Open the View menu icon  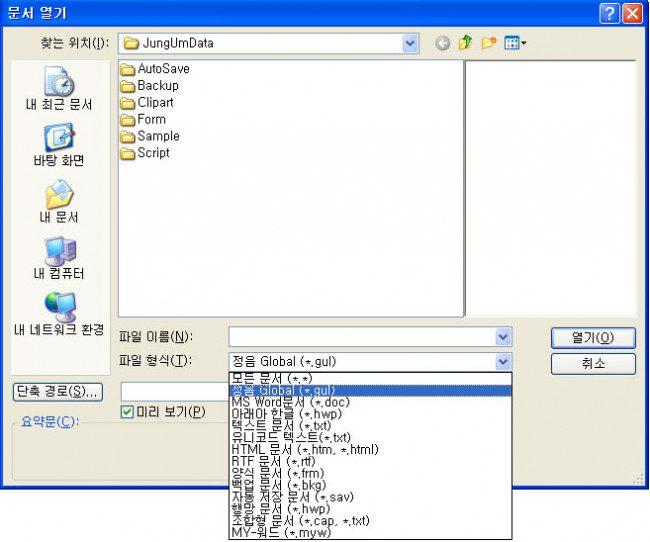coord(515,43)
